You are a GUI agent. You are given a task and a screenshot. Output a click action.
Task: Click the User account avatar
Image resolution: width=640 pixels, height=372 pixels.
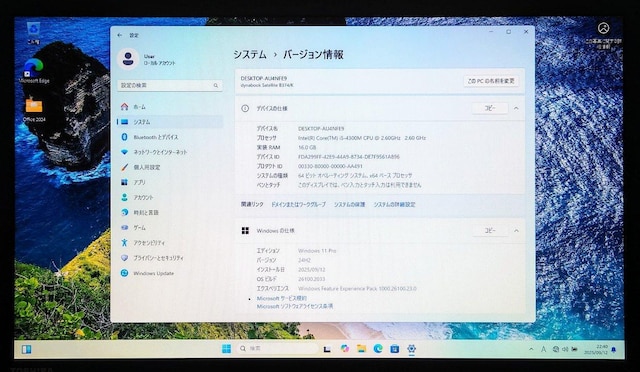[128, 58]
